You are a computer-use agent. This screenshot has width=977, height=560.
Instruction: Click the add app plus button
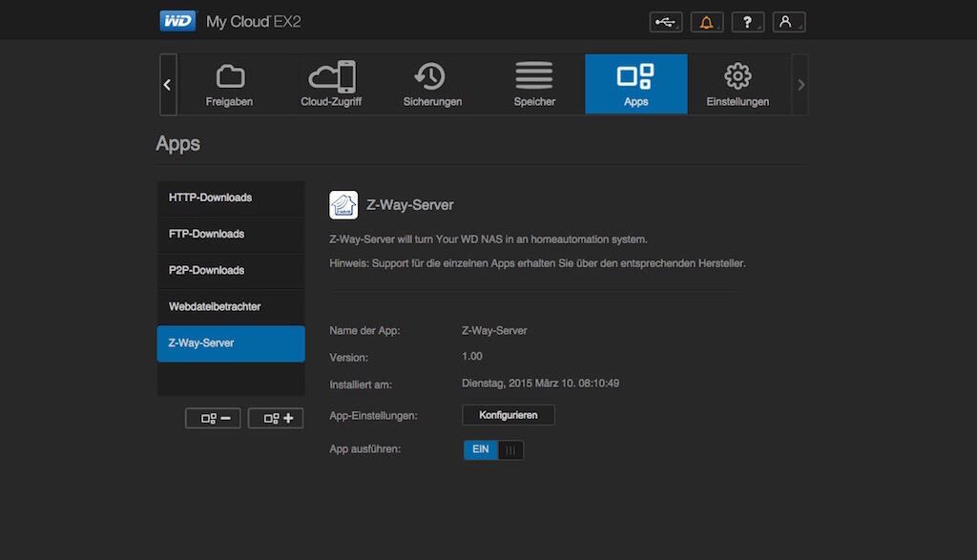[x=276, y=418]
